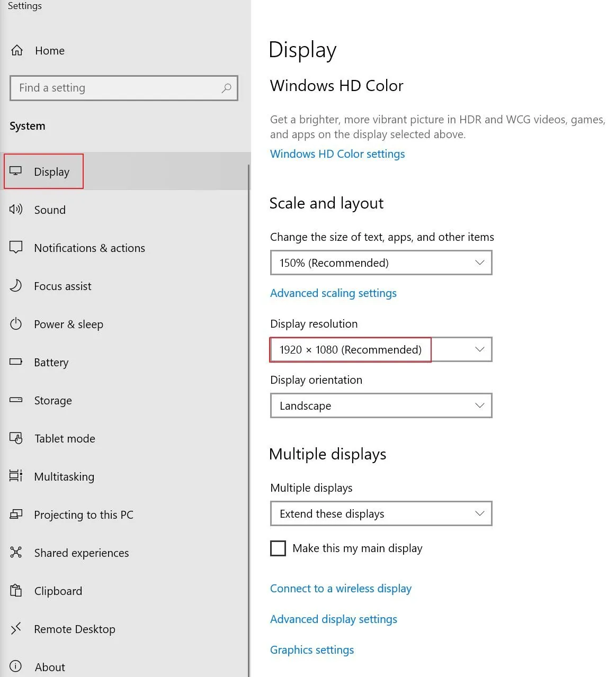Click the Power & sleep icon
This screenshot has width=616, height=677.
coord(16,324)
